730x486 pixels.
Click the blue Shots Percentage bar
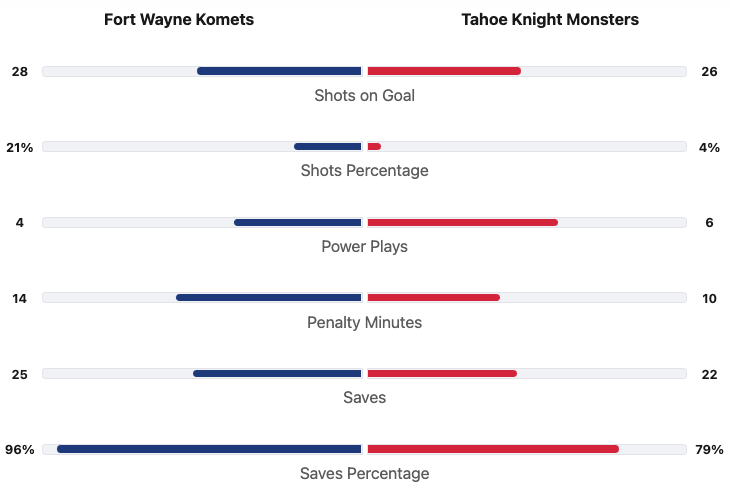coord(327,147)
